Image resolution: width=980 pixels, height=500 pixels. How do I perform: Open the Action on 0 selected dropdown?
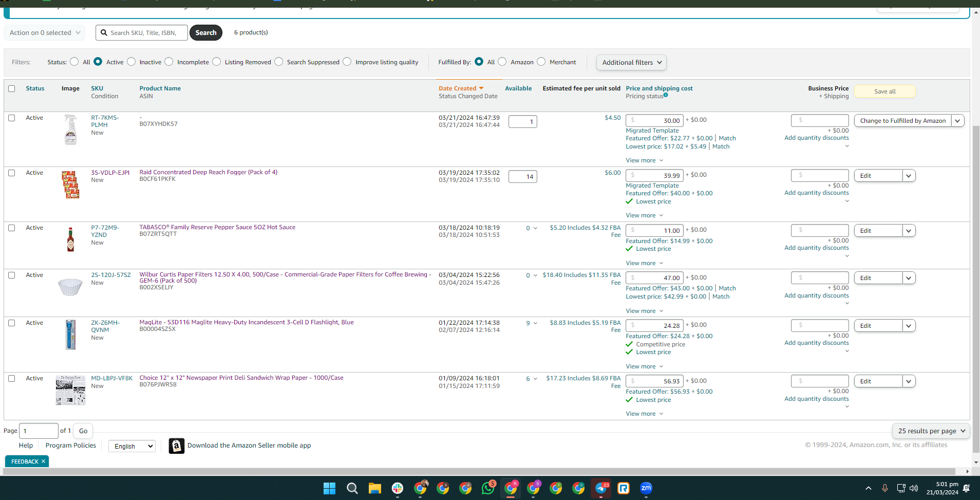coord(45,33)
